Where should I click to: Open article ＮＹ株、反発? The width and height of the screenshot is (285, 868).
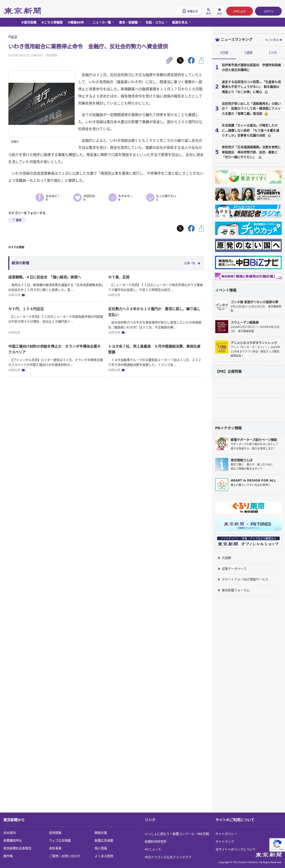[x=119, y=277]
